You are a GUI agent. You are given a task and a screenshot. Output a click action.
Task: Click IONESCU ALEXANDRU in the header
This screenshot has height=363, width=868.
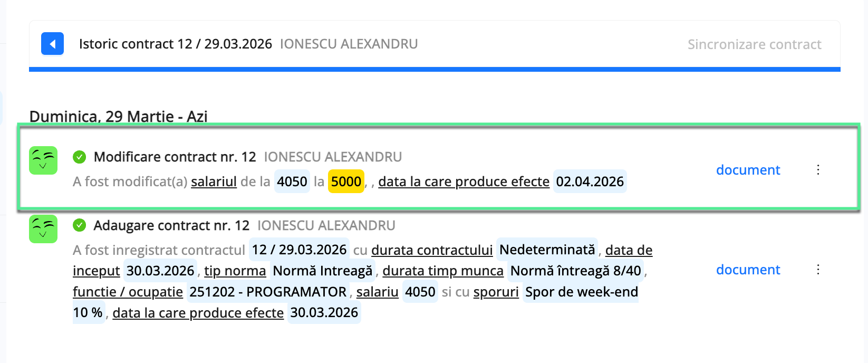(x=349, y=44)
